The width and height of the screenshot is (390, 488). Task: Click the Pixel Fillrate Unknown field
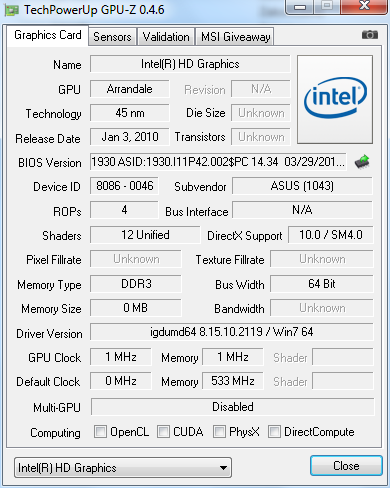click(x=136, y=259)
